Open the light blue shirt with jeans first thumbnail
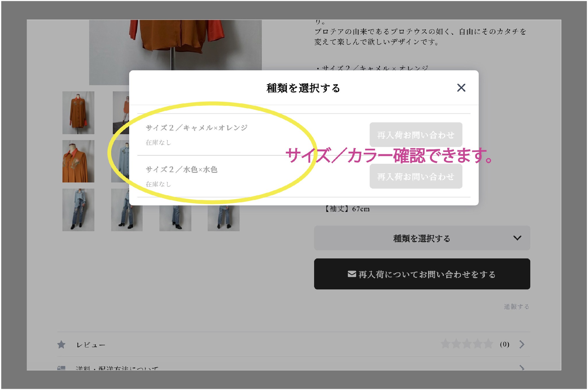Viewport: 588px width, 390px height. pyautogui.click(x=78, y=210)
